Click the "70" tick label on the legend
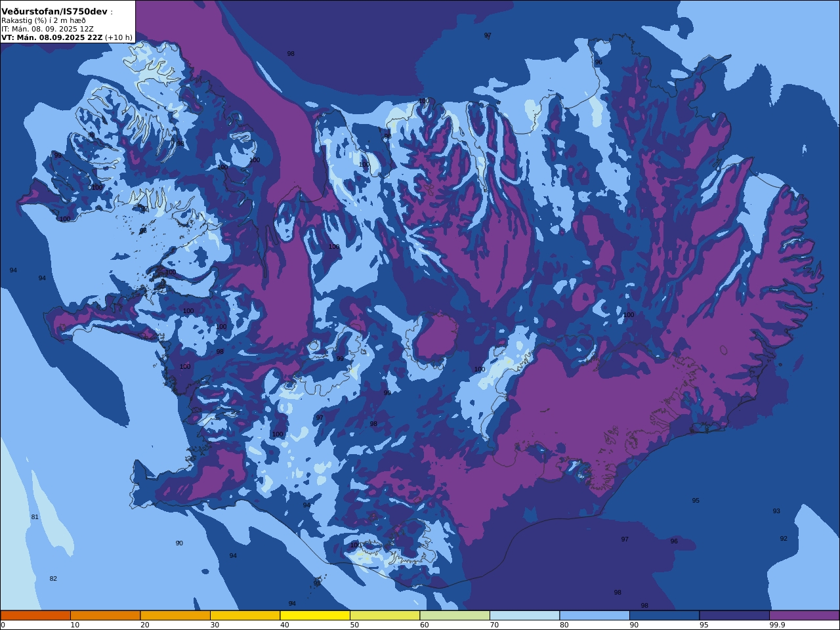Viewport: 840px width, 630px height. coord(494,625)
